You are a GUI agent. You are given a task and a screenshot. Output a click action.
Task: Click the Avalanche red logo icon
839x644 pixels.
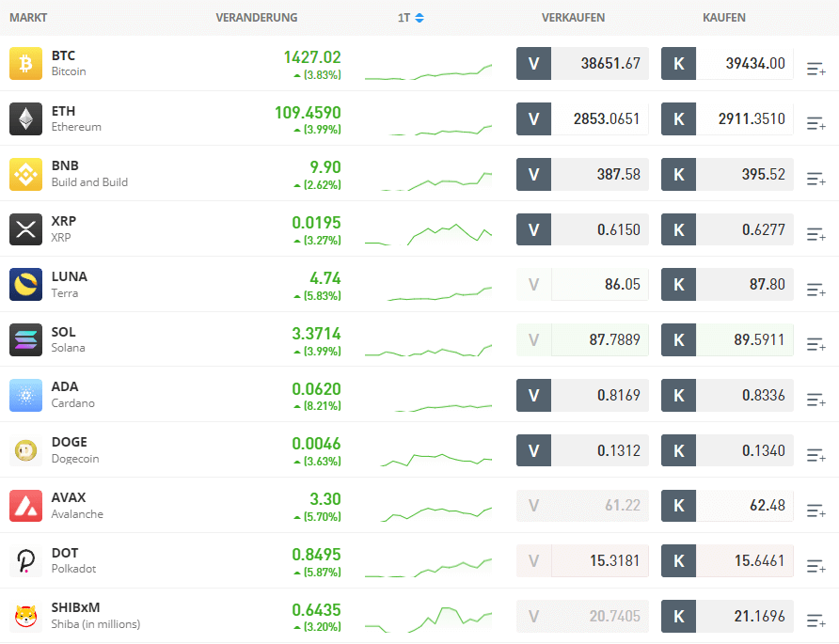tap(25, 506)
